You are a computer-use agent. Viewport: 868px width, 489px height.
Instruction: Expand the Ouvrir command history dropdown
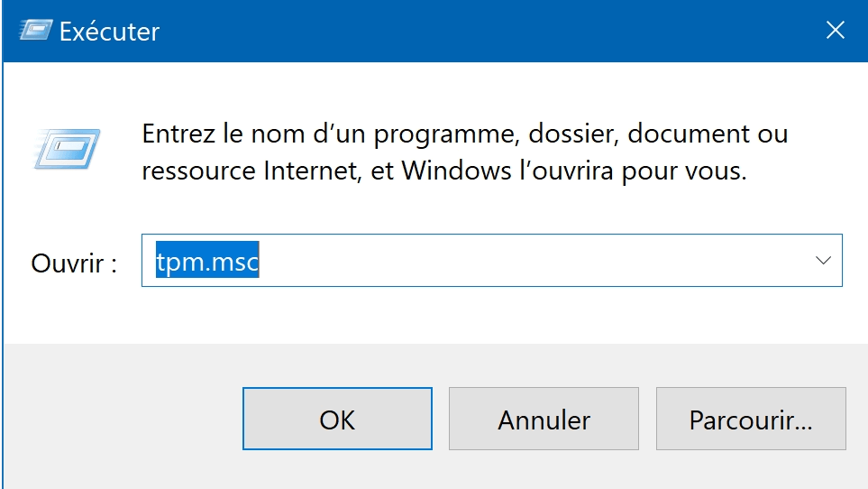[x=822, y=261]
